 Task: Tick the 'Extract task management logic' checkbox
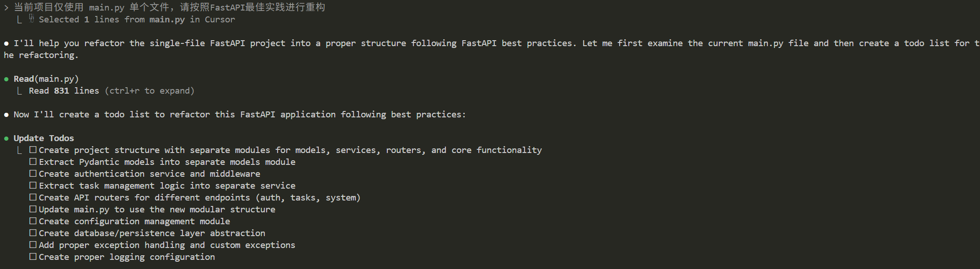tap(33, 185)
